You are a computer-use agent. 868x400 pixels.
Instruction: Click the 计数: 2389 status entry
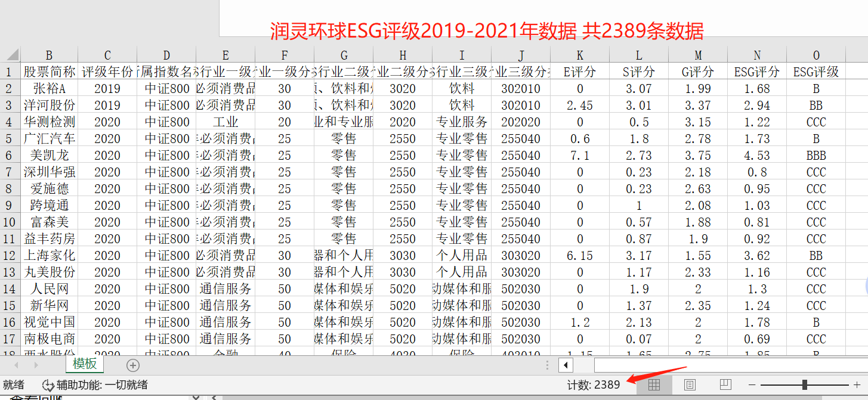(594, 385)
